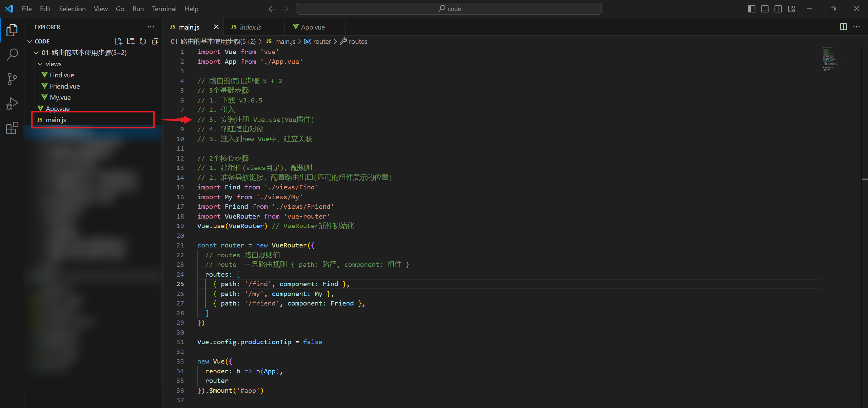Screen dimensions: 868x408
Task: Click the routes breadcrumb symbol
Action: 354,41
